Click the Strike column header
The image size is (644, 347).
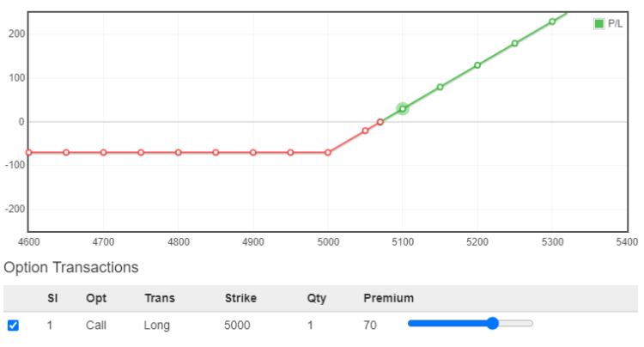240,298
